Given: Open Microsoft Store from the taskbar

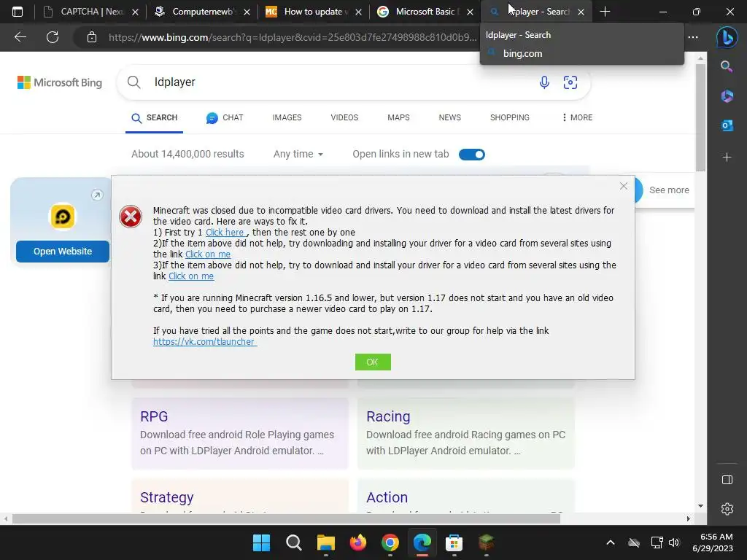Looking at the screenshot, I should click(454, 542).
